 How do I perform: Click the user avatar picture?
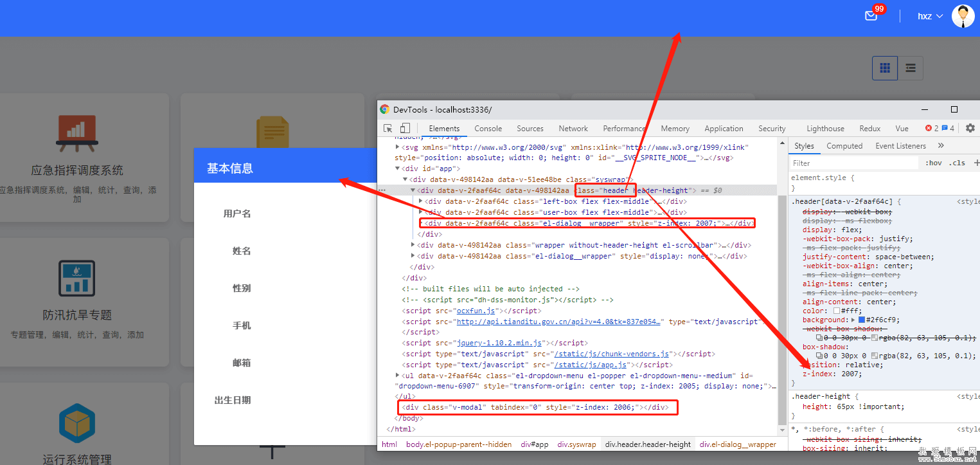click(963, 16)
